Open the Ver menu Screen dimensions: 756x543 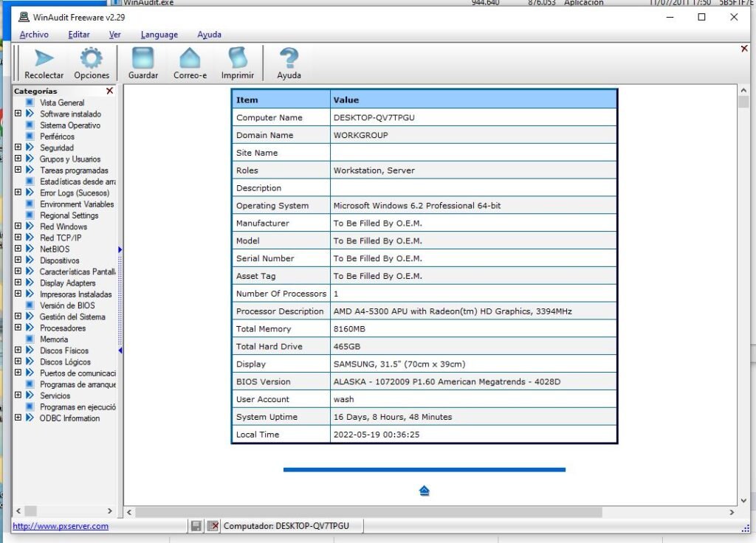click(114, 35)
